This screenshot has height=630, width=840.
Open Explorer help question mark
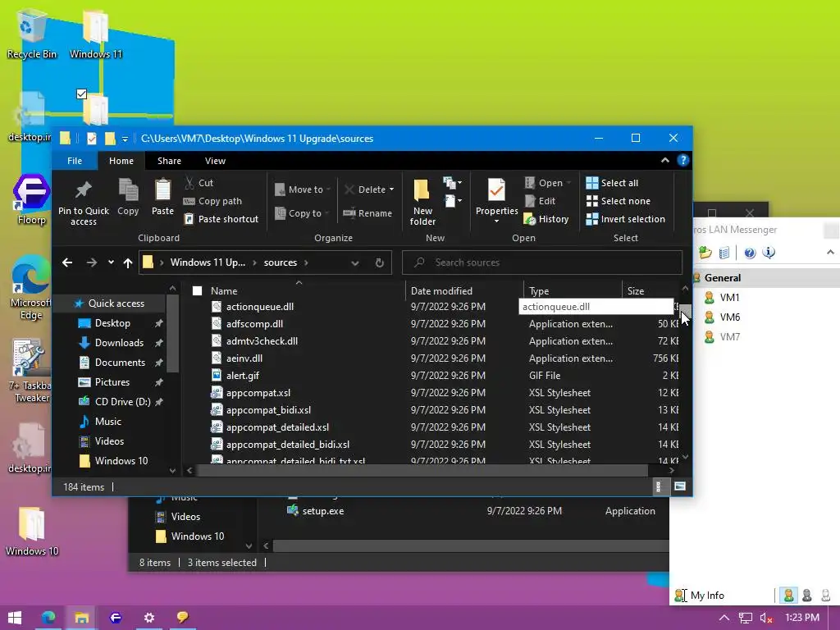pyautogui.click(x=682, y=160)
